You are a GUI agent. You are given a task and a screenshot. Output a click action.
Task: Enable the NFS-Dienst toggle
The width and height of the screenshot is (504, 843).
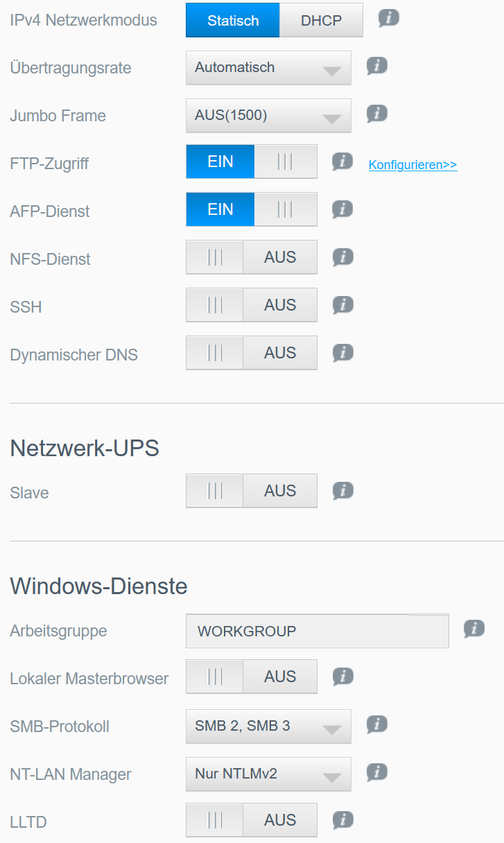pyautogui.click(x=252, y=257)
